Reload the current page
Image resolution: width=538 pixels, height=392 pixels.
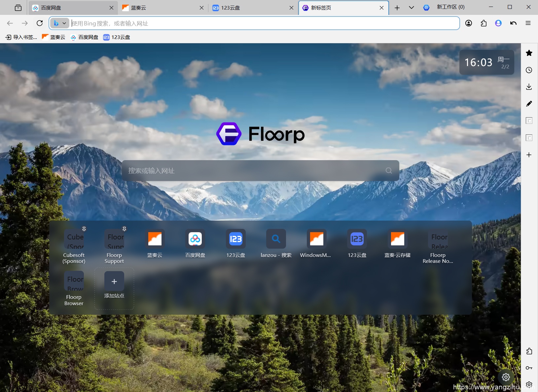[x=39, y=23]
